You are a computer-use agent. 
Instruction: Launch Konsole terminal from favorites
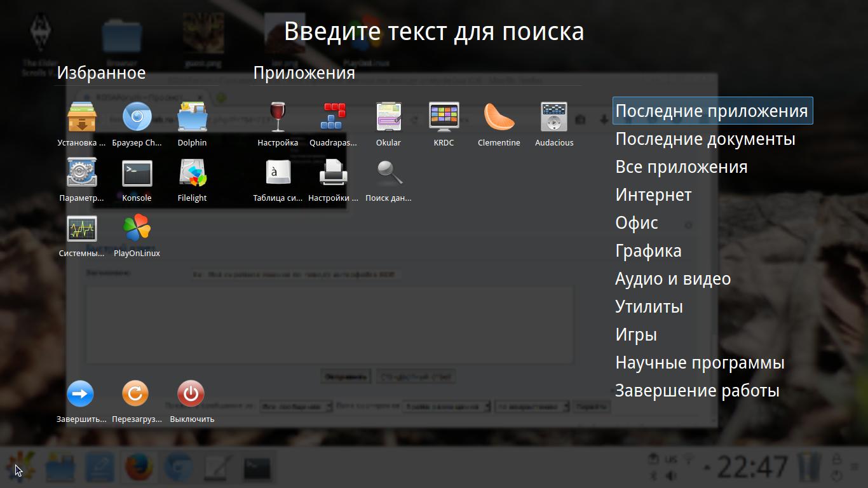[x=137, y=180]
